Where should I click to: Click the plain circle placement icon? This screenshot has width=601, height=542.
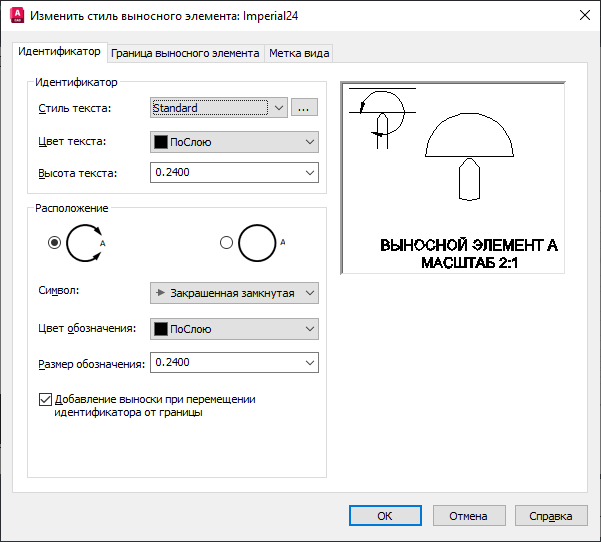[262, 243]
